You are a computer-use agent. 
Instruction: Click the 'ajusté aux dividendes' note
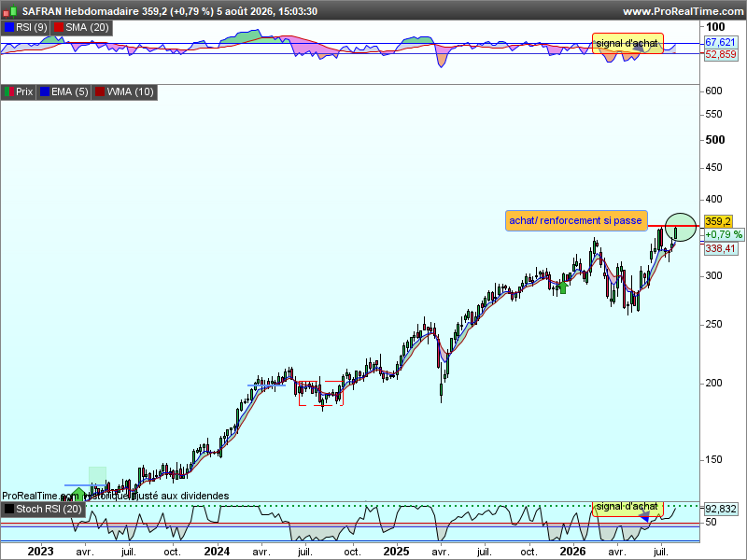tap(179, 496)
